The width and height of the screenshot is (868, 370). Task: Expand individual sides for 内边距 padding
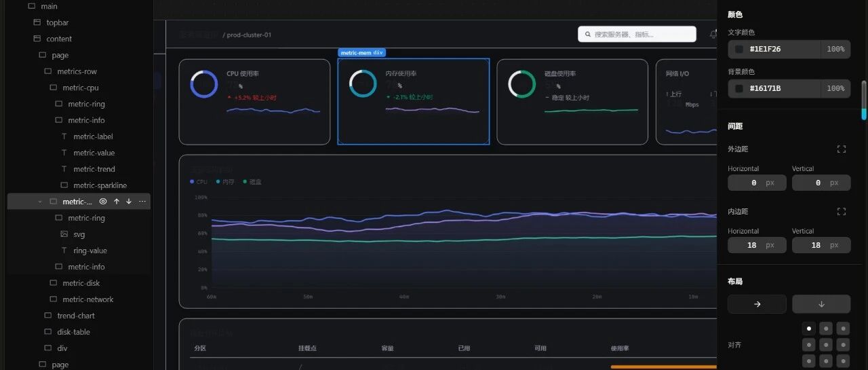(842, 211)
